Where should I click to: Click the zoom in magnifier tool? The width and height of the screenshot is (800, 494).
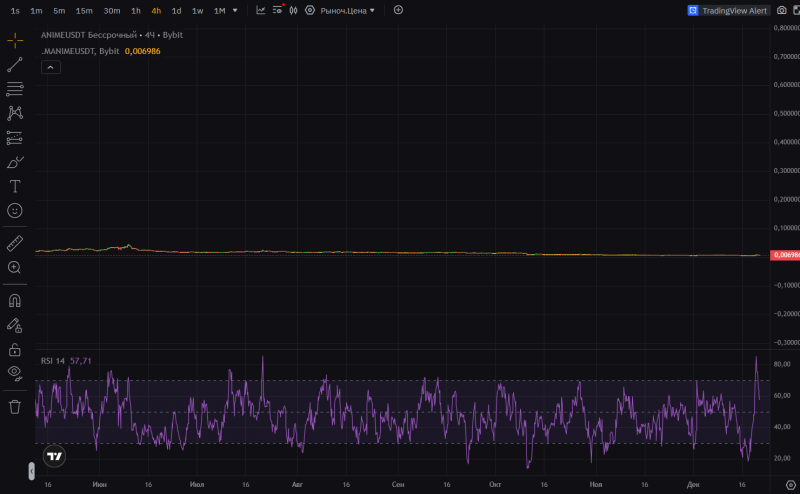(15, 267)
